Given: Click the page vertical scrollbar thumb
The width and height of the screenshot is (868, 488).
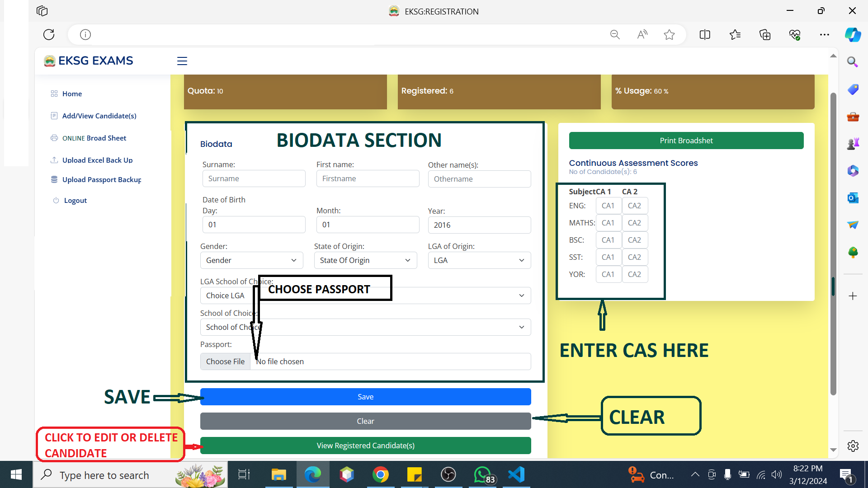Looking at the screenshot, I should coord(833,244).
